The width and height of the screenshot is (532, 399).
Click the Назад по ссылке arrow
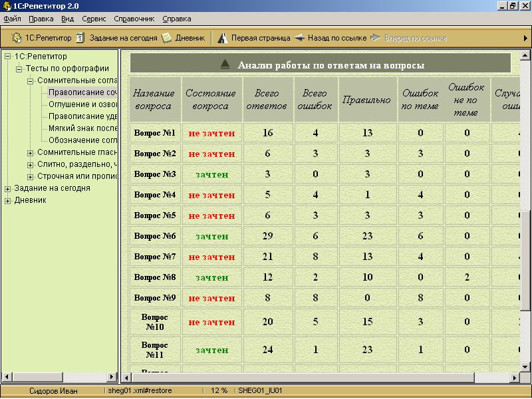pos(300,38)
